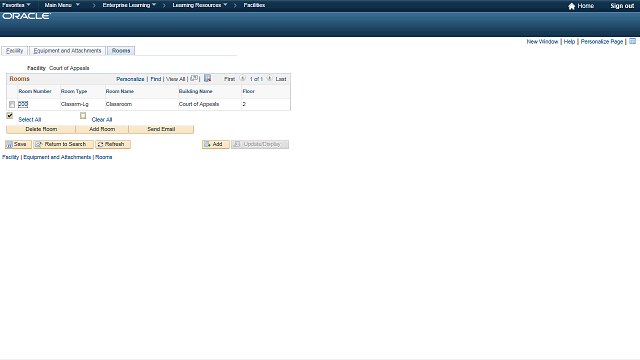Screen dimensions: 640x360
Task: Go to the Home page icon
Action: tap(571, 6)
